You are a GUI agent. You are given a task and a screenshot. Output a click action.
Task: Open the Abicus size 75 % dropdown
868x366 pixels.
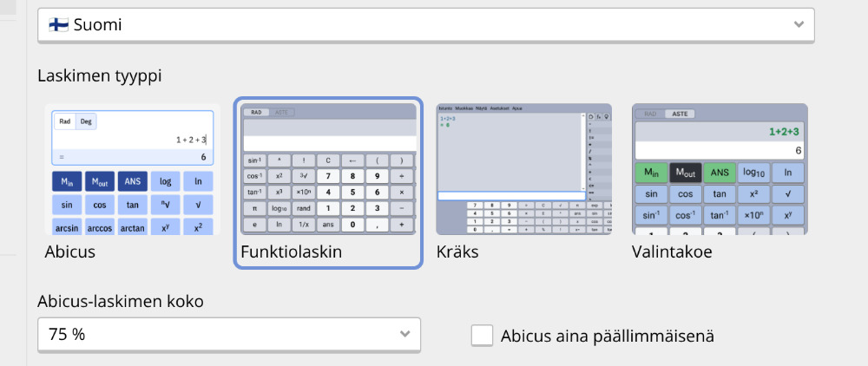[x=229, y=334]
